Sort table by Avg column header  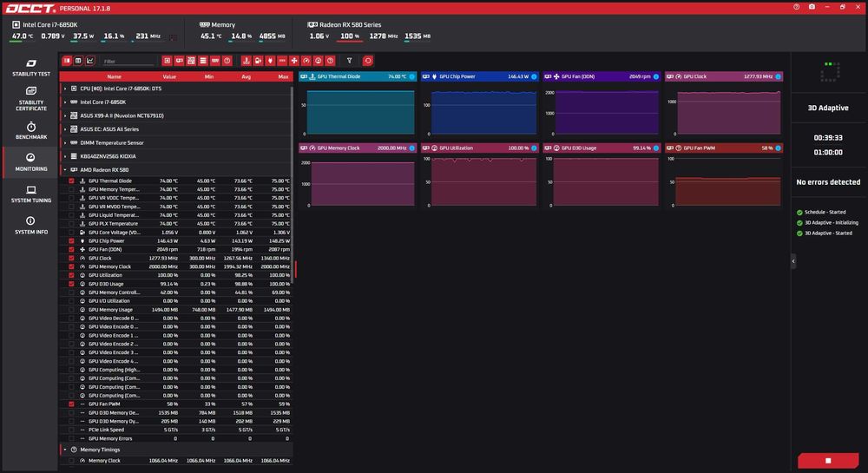click(246, 76)
